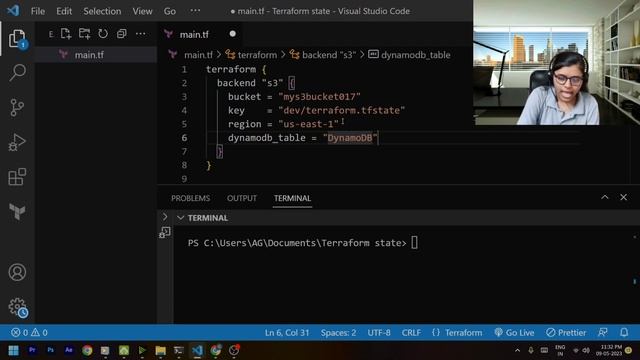Screen dimensions: 640x360
Task: Click the New File icon in the Explorer
Action: coord(66,34)
